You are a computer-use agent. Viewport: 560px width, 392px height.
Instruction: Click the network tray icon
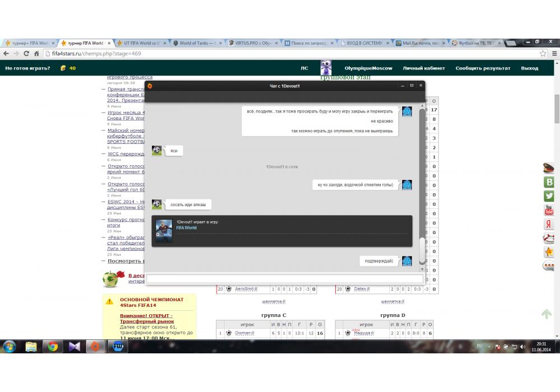pos(514,347)
